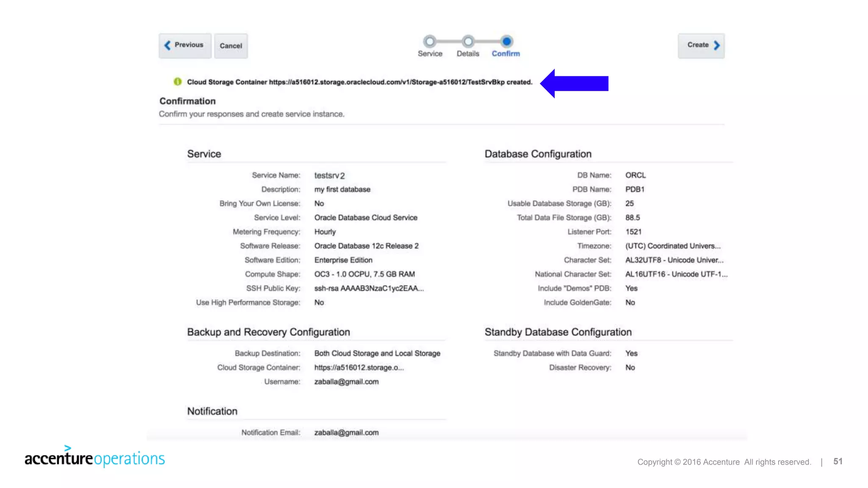This screenshot has width=868, height=488.
Task: Click the accenture operations logo
Action: [95, 457]
